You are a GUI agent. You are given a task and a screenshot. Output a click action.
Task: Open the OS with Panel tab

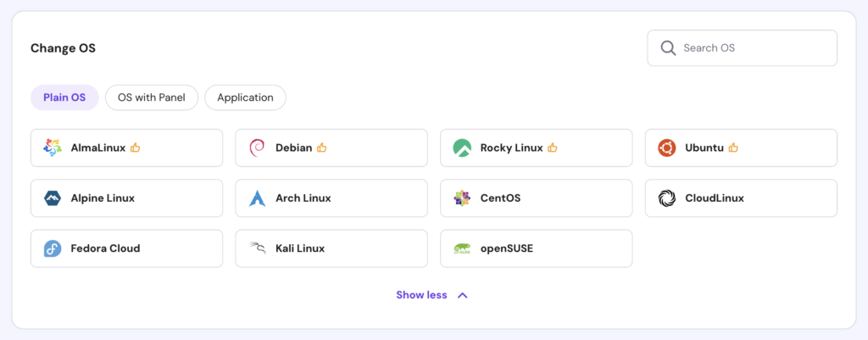tap(152, 98)
